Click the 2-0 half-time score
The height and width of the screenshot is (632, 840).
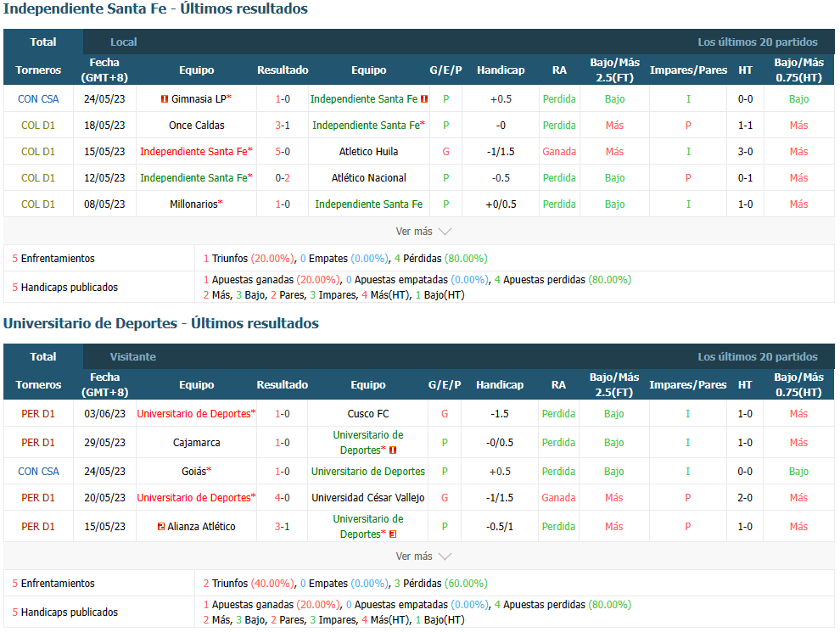(745, 498)
